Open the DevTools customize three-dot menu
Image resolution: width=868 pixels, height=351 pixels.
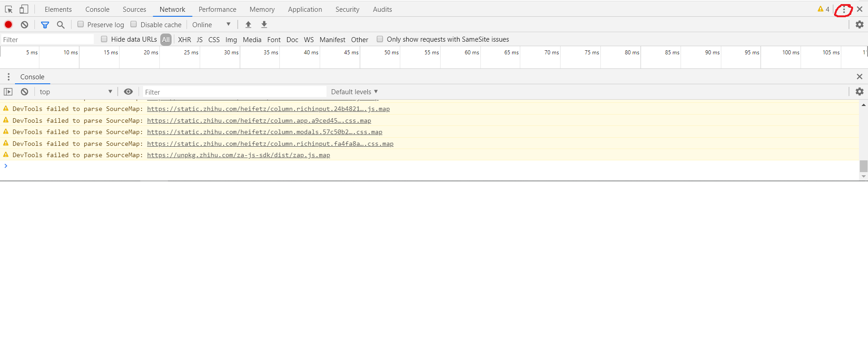844,10
